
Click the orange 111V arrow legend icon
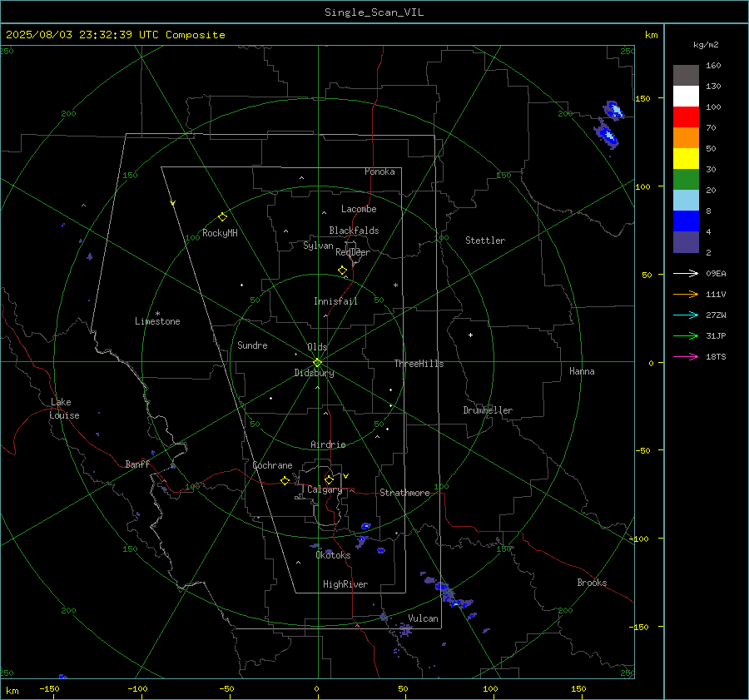686,295
